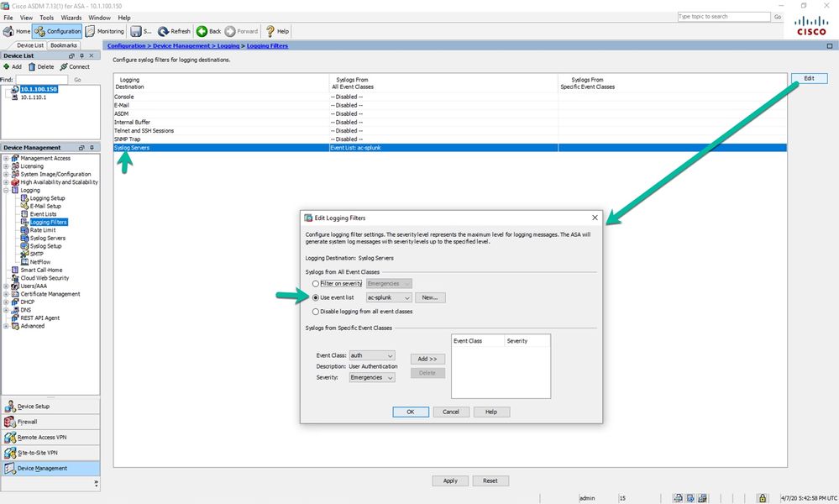Screen dimensions: 839x504
Task: Open NetFlow in the Logging tree
Action: coord(40,262)
